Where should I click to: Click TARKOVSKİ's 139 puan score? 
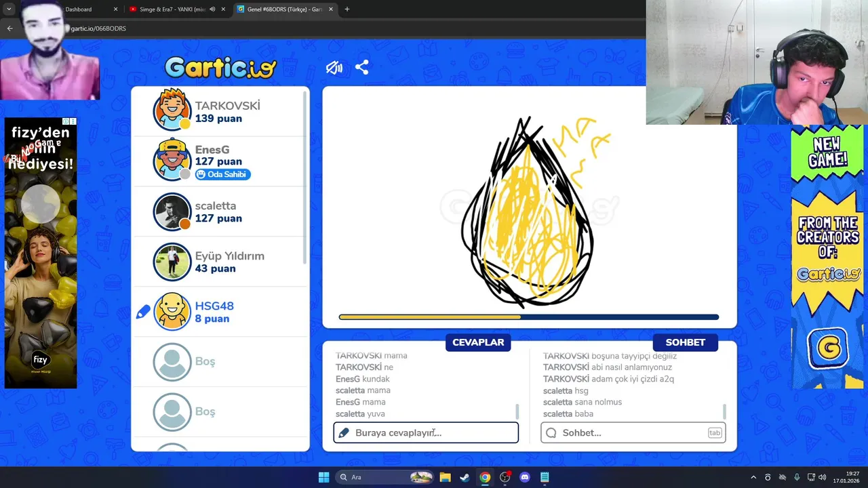point(218,119)
